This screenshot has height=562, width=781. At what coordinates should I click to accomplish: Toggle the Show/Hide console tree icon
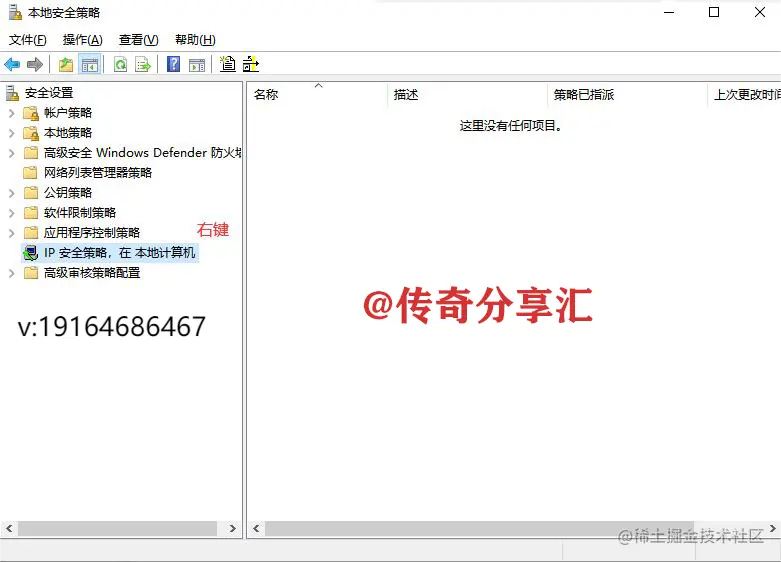90,64
